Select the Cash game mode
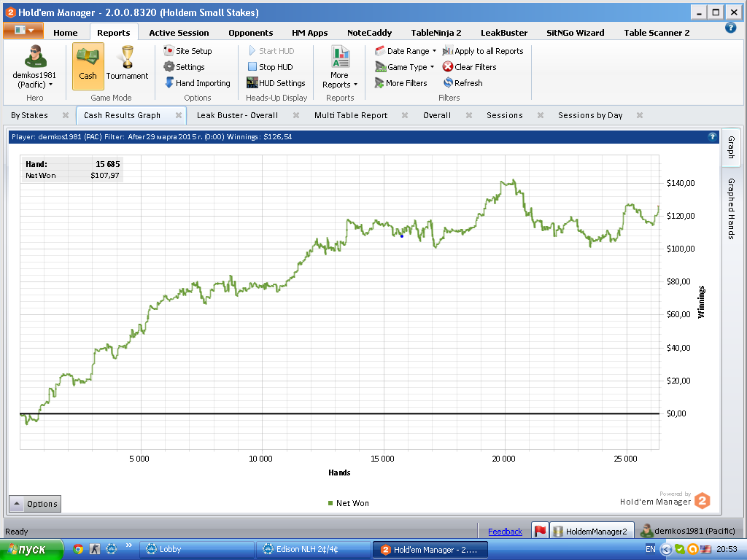The height and width of the screenshot is (560, 747). tap(88, 66)
